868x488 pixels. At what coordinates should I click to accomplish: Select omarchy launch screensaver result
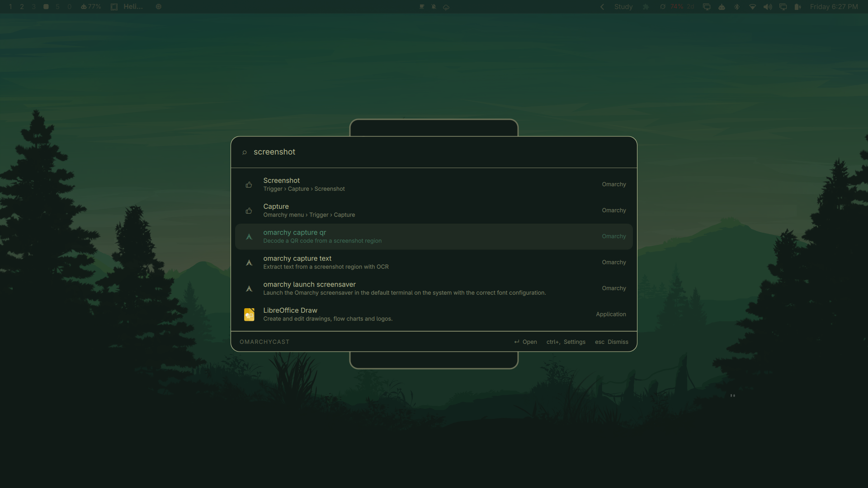434,288
